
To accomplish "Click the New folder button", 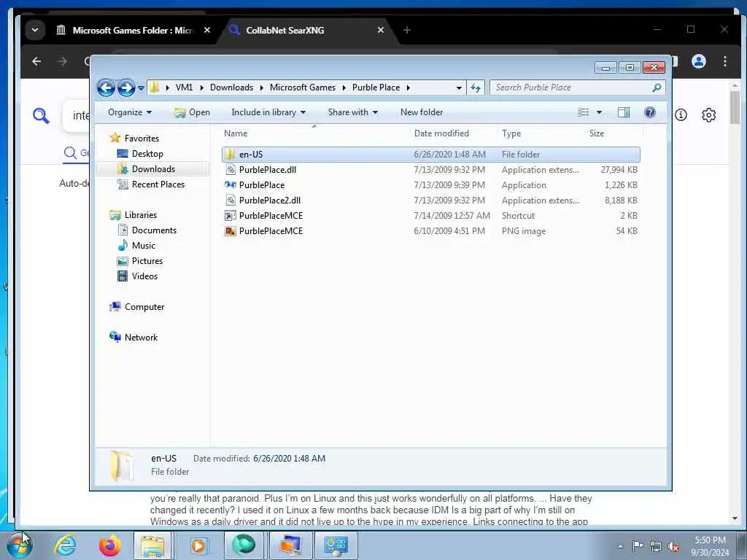I will pos(422,112).
